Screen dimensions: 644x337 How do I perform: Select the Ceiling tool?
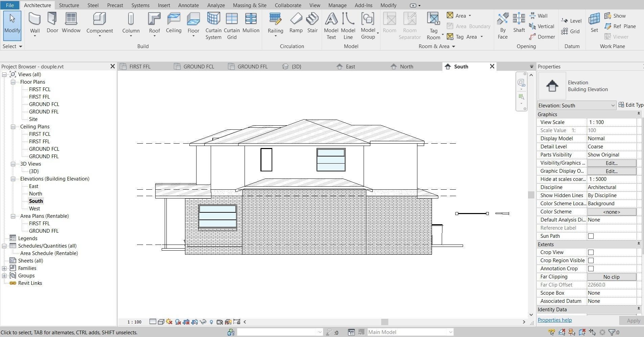[x=174, y=23]
